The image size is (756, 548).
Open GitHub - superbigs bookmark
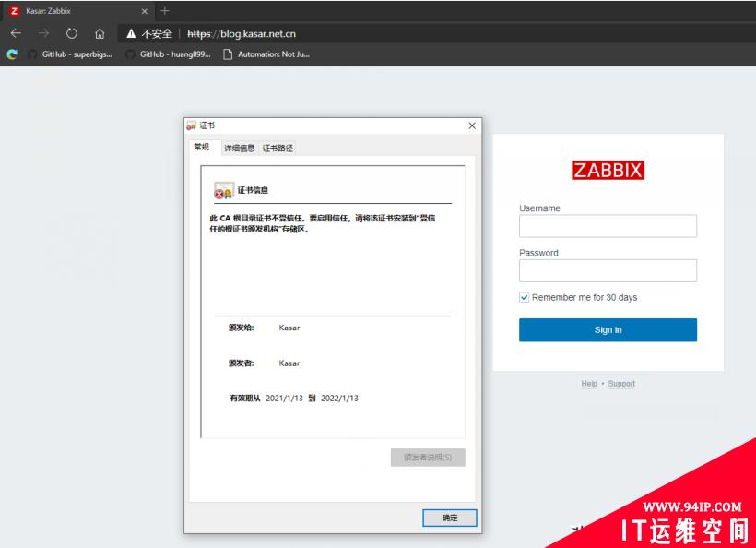[70, 54]
